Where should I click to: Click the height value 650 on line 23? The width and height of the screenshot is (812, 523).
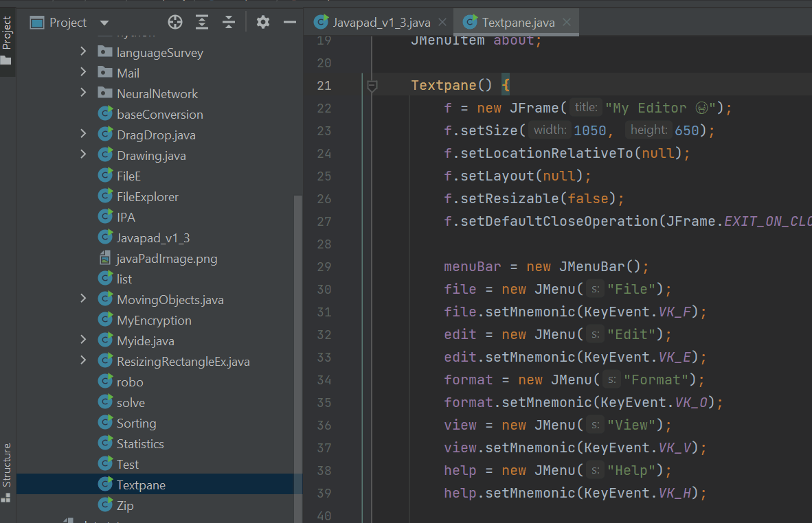click(687, 131)
